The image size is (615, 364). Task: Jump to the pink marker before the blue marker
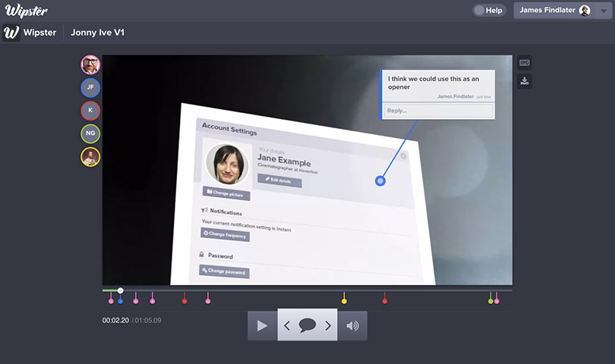coord(111,301)
